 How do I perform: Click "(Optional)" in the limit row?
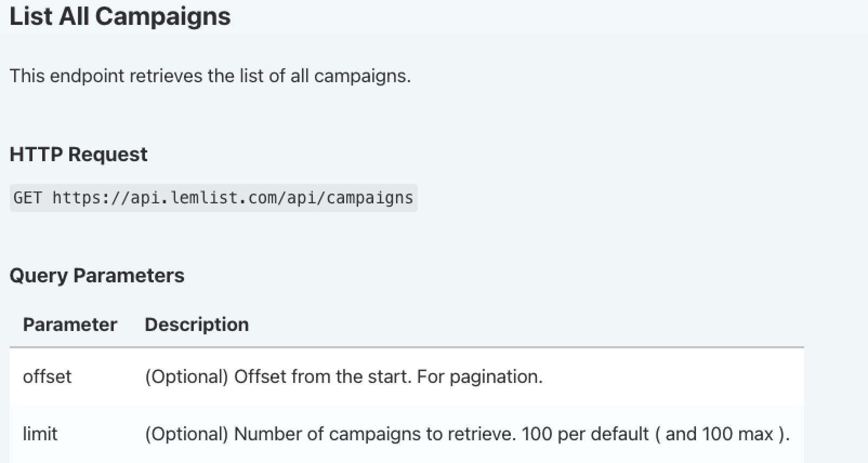pyautogui.click(x=186, y=434)
